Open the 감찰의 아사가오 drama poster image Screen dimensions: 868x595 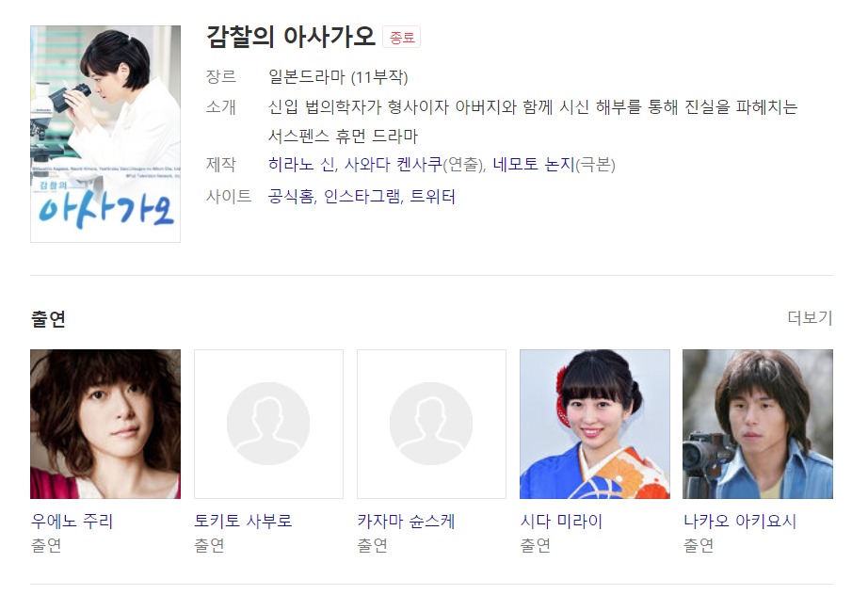[x=105, y=134]
